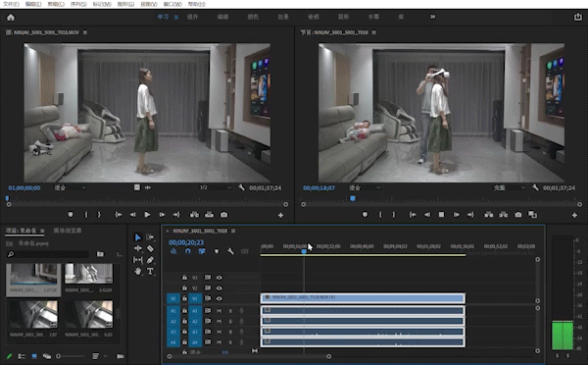Play the Source monitor clip

click(x=147, y=215)
